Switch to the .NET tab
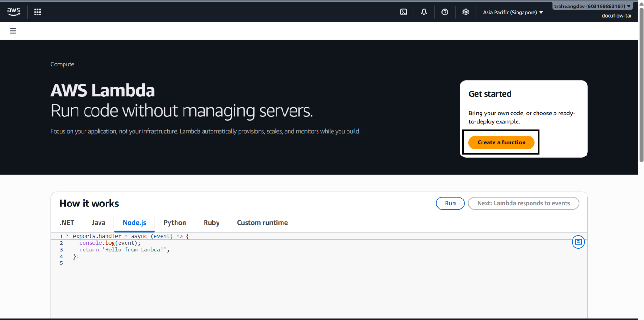This screenshot has width=644, height=320. (x=67, y=223)
